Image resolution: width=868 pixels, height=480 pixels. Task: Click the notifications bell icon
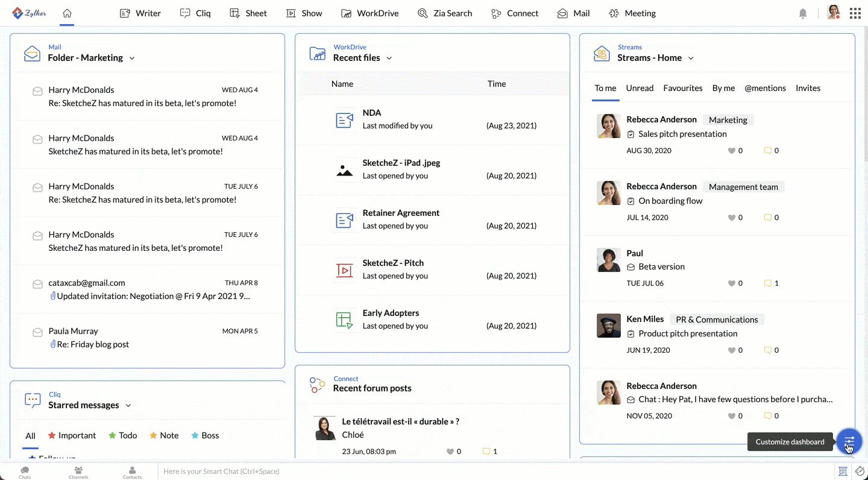pyautogui.click(x=802, y=13)
